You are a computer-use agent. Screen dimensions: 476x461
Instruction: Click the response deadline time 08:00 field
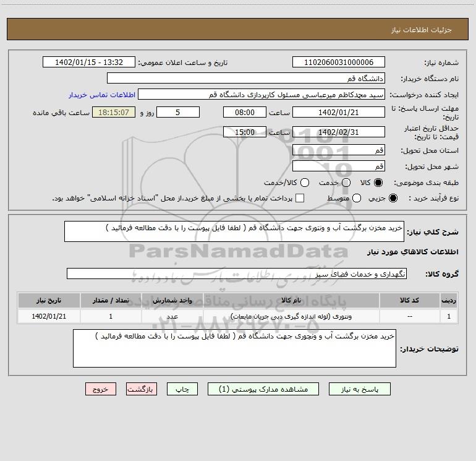(x=245, y=112)
